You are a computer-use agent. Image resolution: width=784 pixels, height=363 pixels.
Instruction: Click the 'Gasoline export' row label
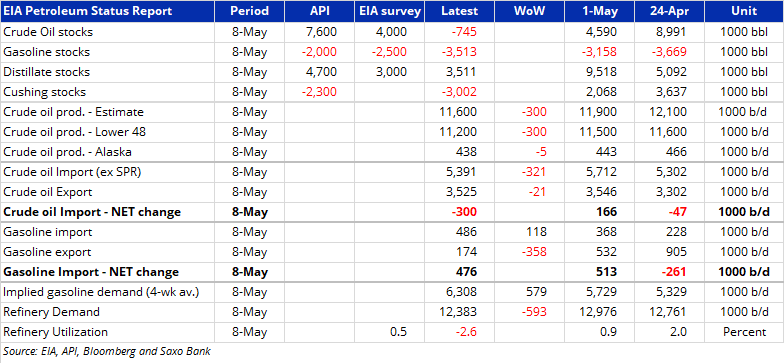tap(46, 252)
